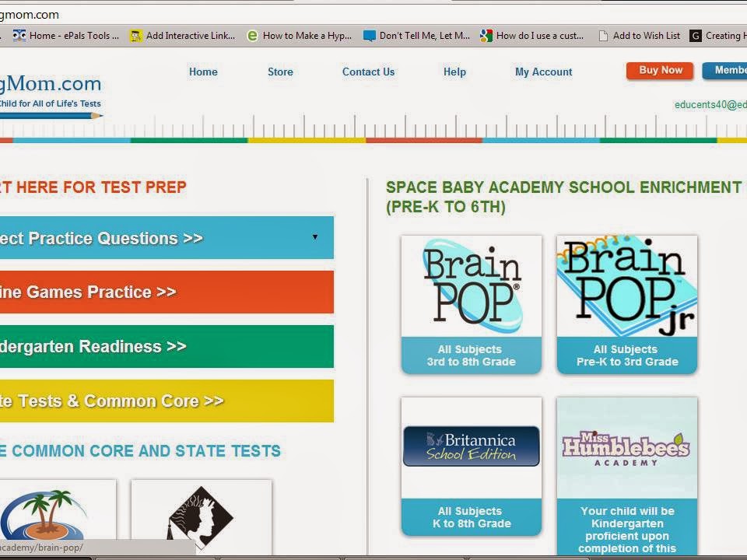Open the Practice Questions blue bar
Viewport: 747px width, 560px height.
pyautogui.click(x=167, y=238)
